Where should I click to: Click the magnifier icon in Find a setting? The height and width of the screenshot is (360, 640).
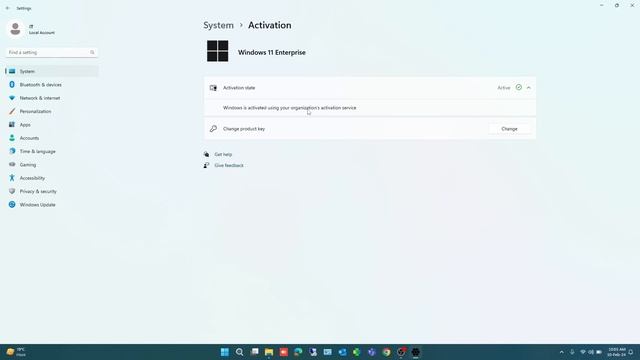[x=92, y=52]
